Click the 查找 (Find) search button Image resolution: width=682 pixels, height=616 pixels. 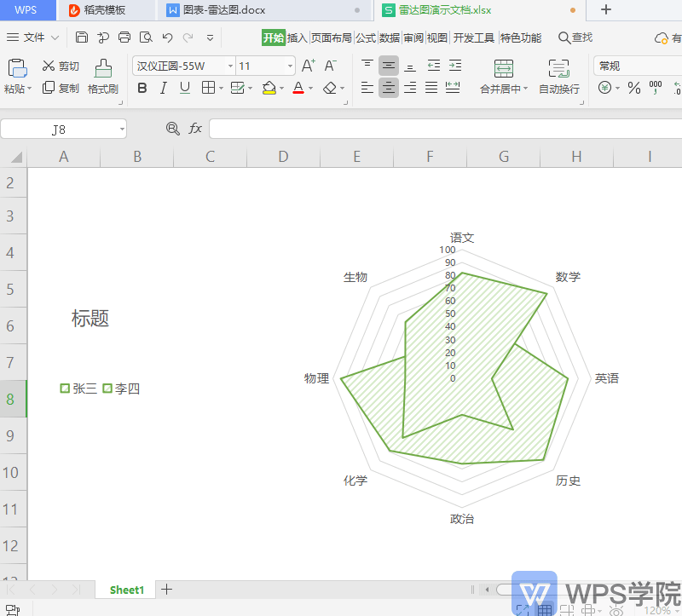click(575, 37)
